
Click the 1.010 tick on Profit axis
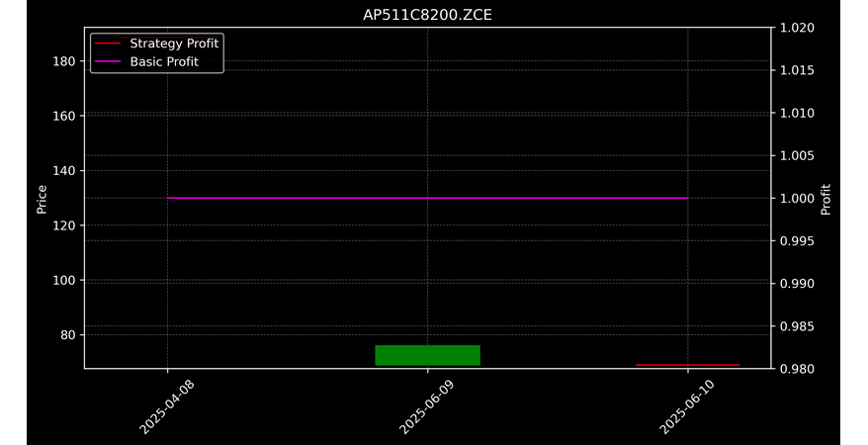(797, 113)
